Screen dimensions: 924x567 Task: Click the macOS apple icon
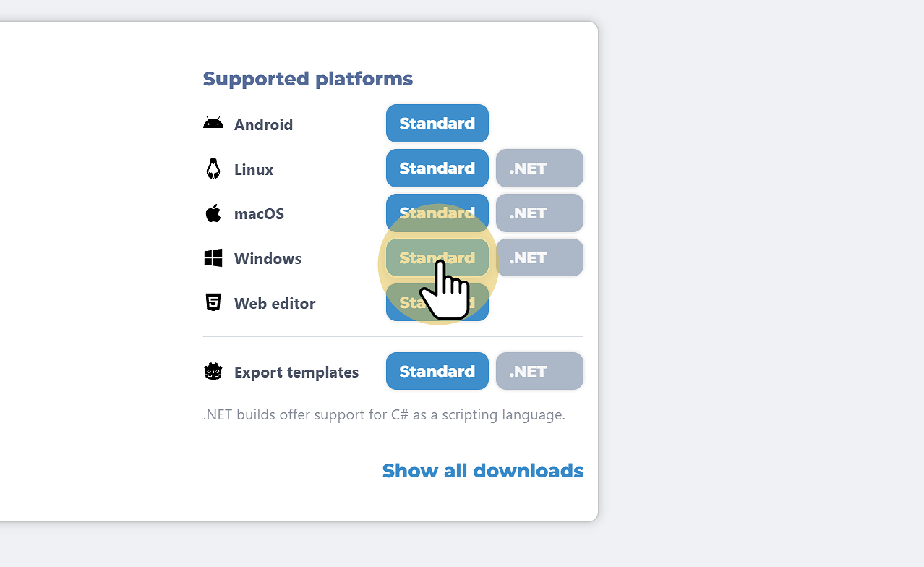click(x=213, y=213)
